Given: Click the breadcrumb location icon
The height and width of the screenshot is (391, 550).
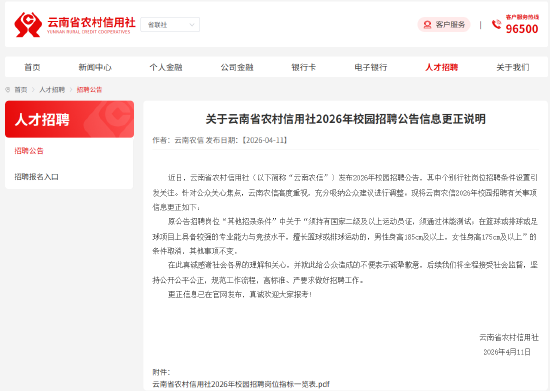Looking at the screenshot, I should [x=8, y=90].
